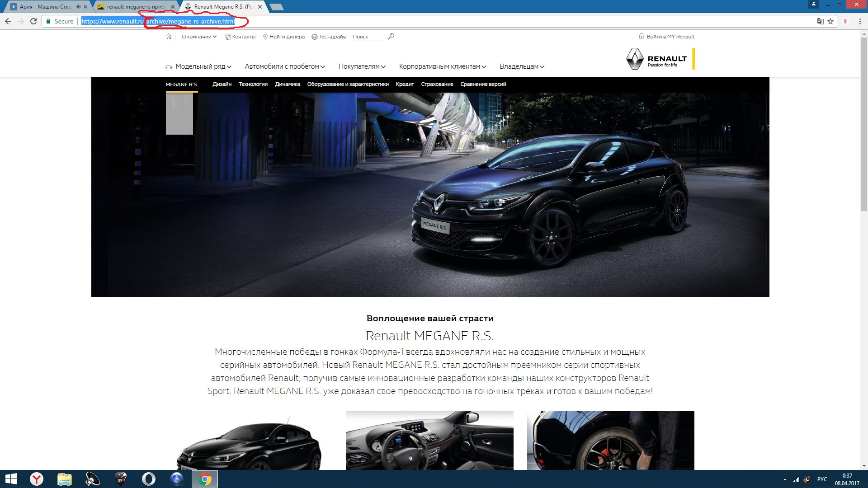Open the Технологии section
This screenshot has width=868, height=488.
pyautogui.click(x=253, y=84)
